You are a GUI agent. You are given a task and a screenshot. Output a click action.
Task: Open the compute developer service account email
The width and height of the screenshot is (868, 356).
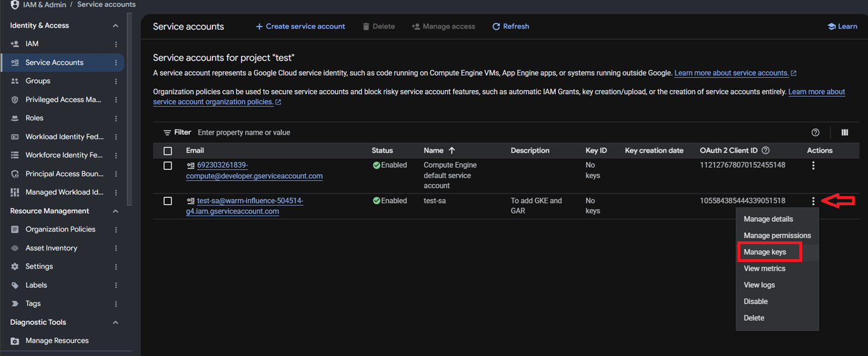(254, 171)
